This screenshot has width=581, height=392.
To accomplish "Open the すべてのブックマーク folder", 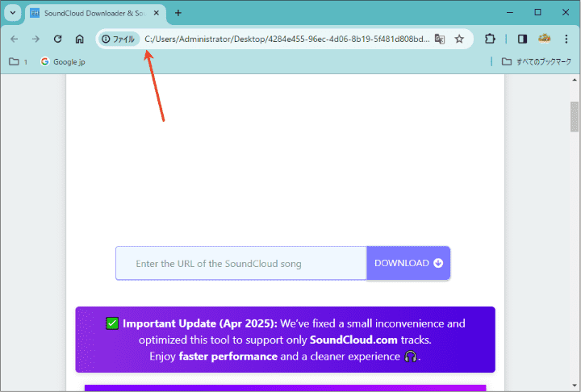I will pos(536,61).
